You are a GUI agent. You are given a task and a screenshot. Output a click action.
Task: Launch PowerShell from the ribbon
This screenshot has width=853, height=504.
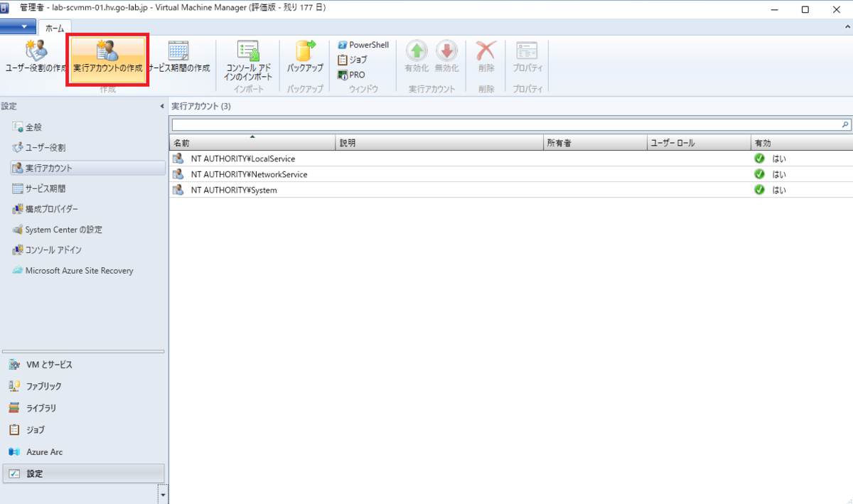tap(363, 45)
